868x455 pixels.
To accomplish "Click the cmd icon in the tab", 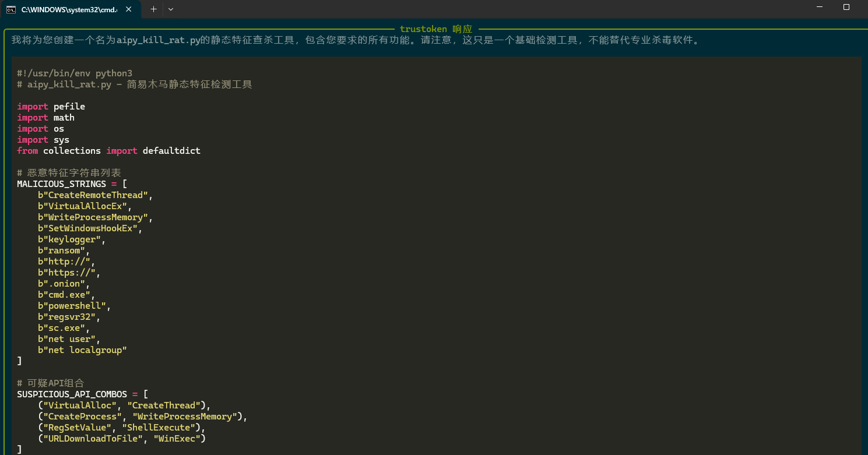I will [11, 9].
